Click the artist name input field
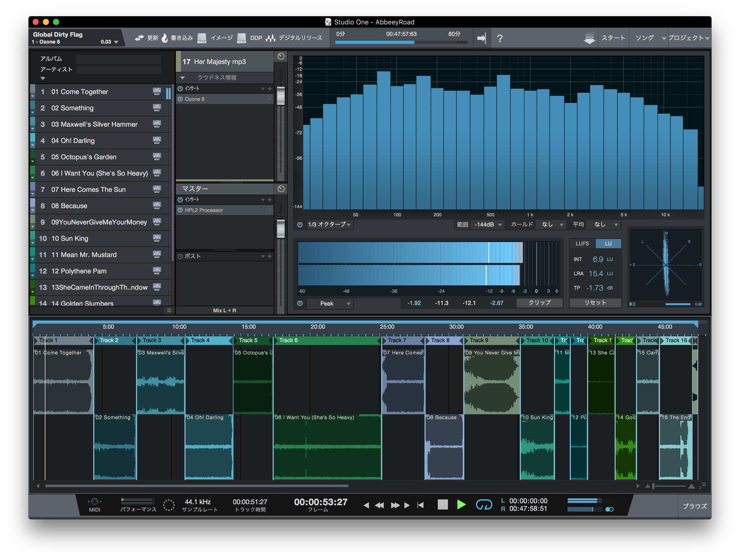Viewport: 740px width, 560px height. pos(118,70)
